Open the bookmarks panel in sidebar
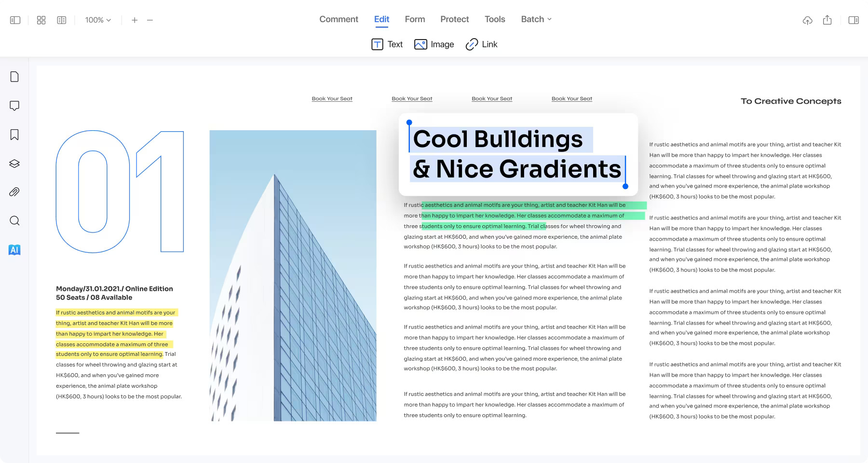Screen dimensions: 868x463 (x=14, y=135)
